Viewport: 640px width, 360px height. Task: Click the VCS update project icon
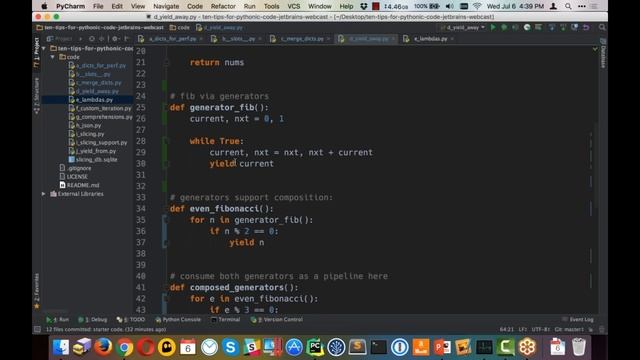[552, 27]
